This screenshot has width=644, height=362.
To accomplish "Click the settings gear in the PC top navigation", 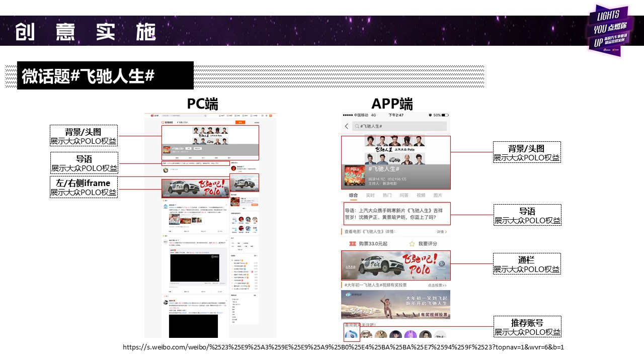I will tap(266, 116).
